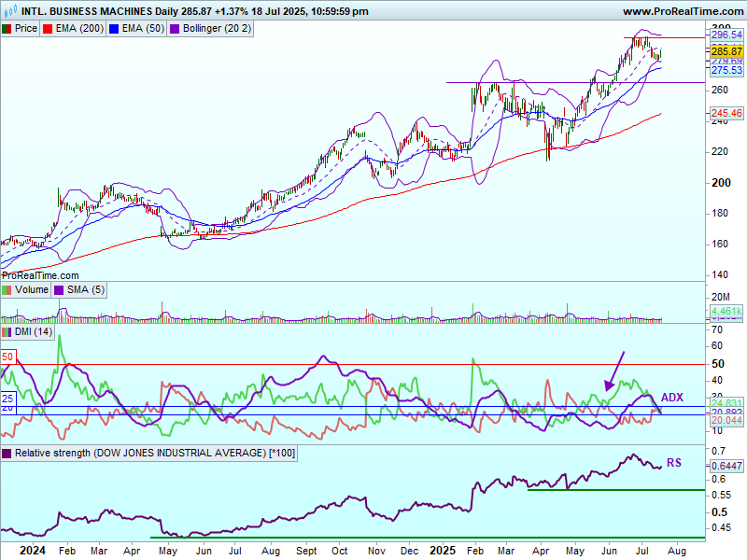Open the Bollinger (20 2) legend button

pyautogui.click(x=211, y=29)
